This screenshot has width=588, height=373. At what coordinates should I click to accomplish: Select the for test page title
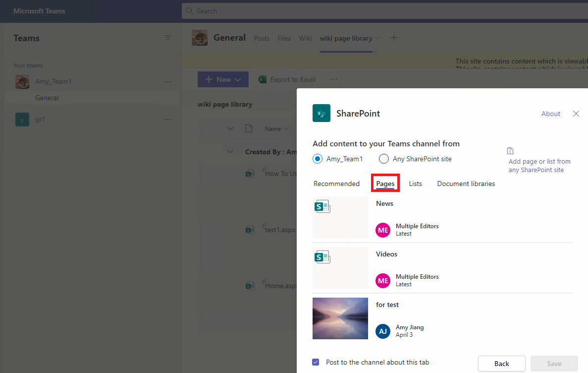click(x=387, y=305)
